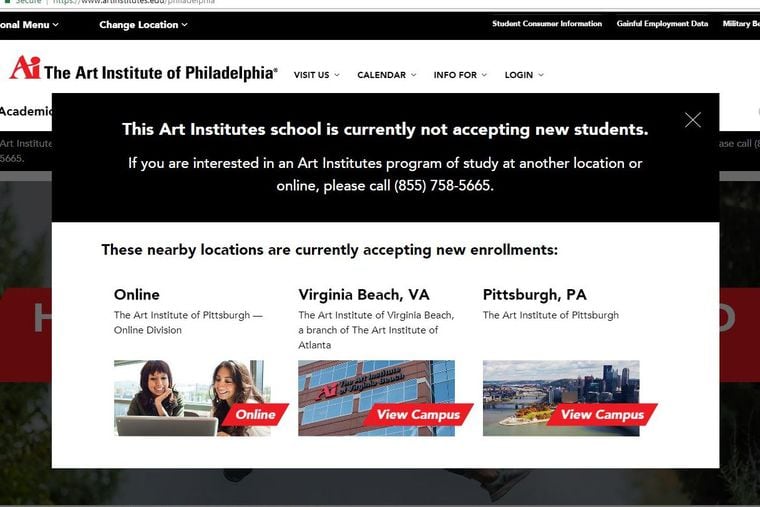Open the Login dropdown menu
Image resolution: width=760 pixels, height=507 pixels.
[x=524, y=75]
